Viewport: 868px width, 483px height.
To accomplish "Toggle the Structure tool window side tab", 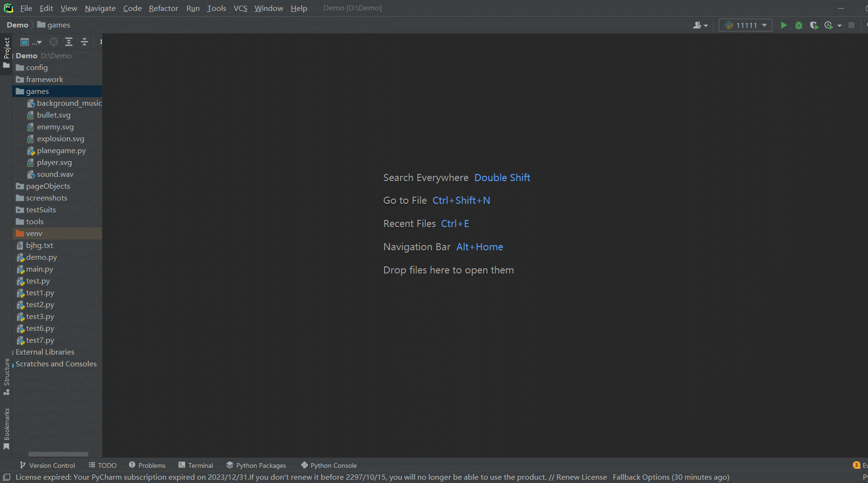I will coord(7,376).
